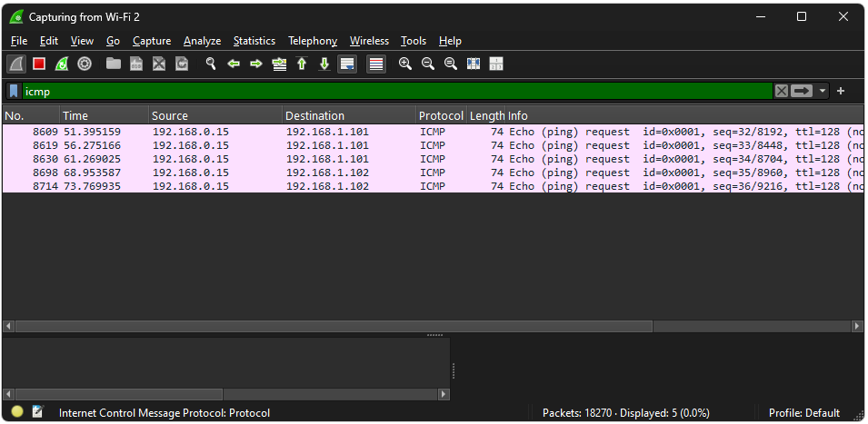Image resolution: width=868 pixels, height=424 pixels.
Task: Open capture options gear icon
Action: coord(85,64)
